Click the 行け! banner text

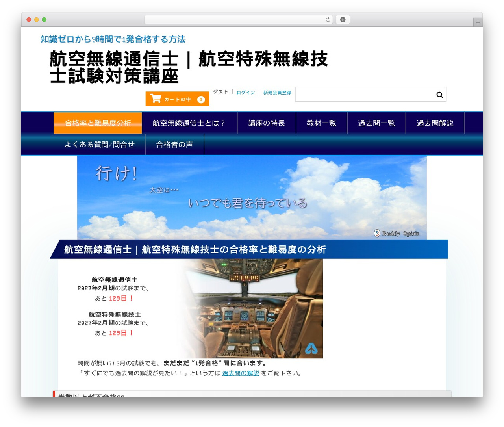(116, 173)
